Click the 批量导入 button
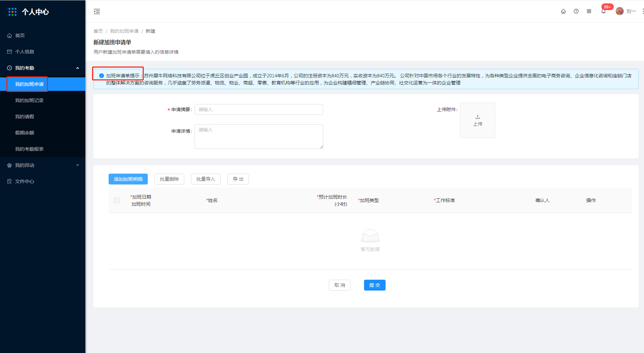This screenshot has width=644, height=353. coord(206,179)
